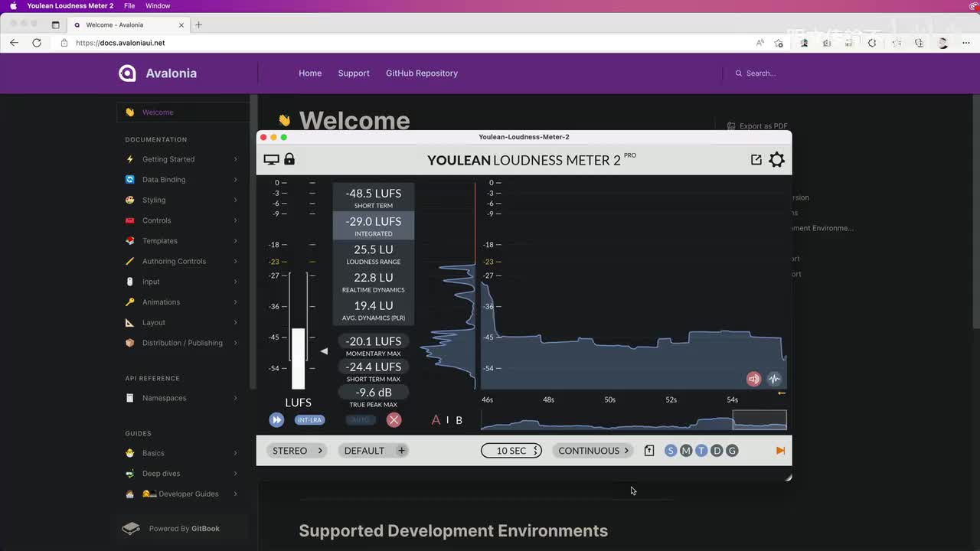Image resolution: width=980 pixels, height=551 pixels.
Task: Click Export as PDF link
Action: coord(756,126)
